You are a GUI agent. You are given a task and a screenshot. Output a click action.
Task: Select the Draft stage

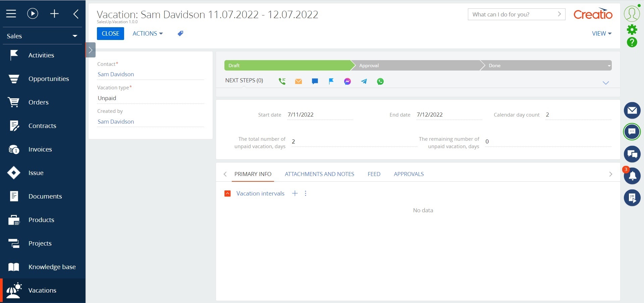point(288,66)
